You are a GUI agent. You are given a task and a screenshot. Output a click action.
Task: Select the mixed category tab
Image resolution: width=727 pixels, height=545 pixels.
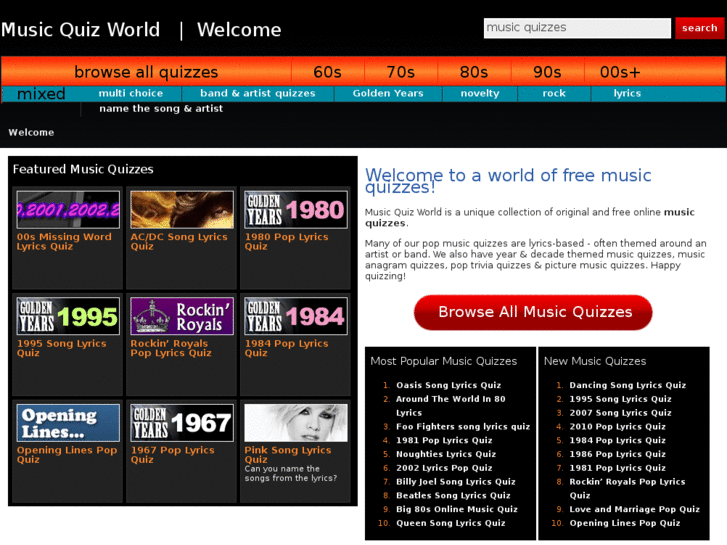tap(41, 94)
